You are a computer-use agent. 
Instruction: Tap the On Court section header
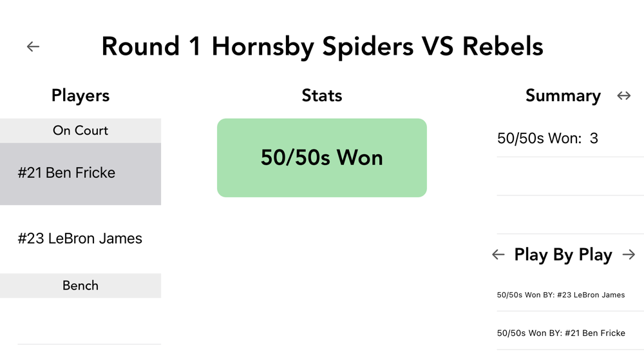[x=80, y=131]
